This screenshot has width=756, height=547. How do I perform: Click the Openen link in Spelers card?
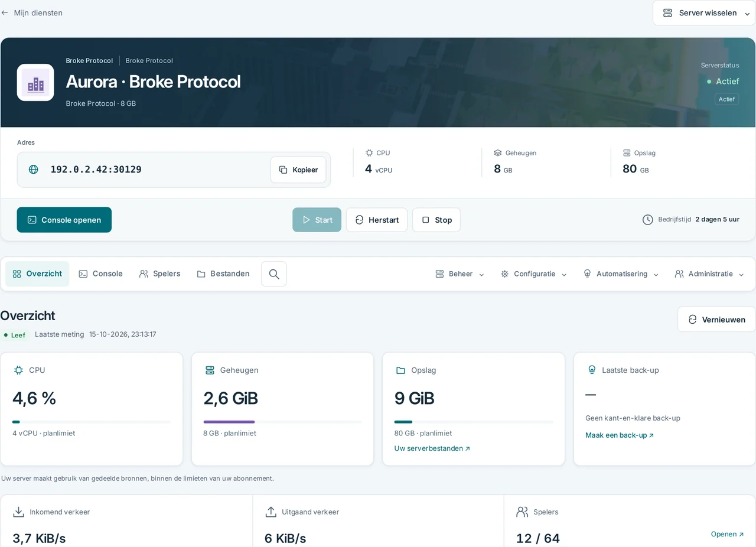click(727, 534)
